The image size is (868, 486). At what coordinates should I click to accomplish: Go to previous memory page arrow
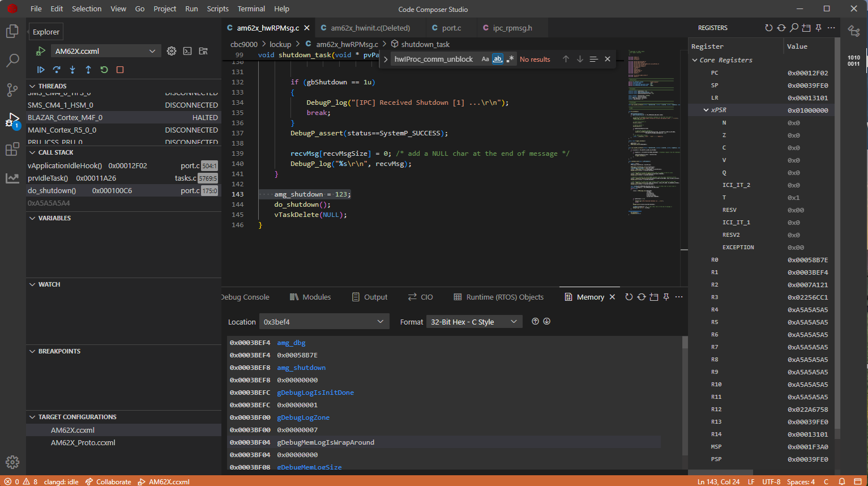tap(535, 321)
